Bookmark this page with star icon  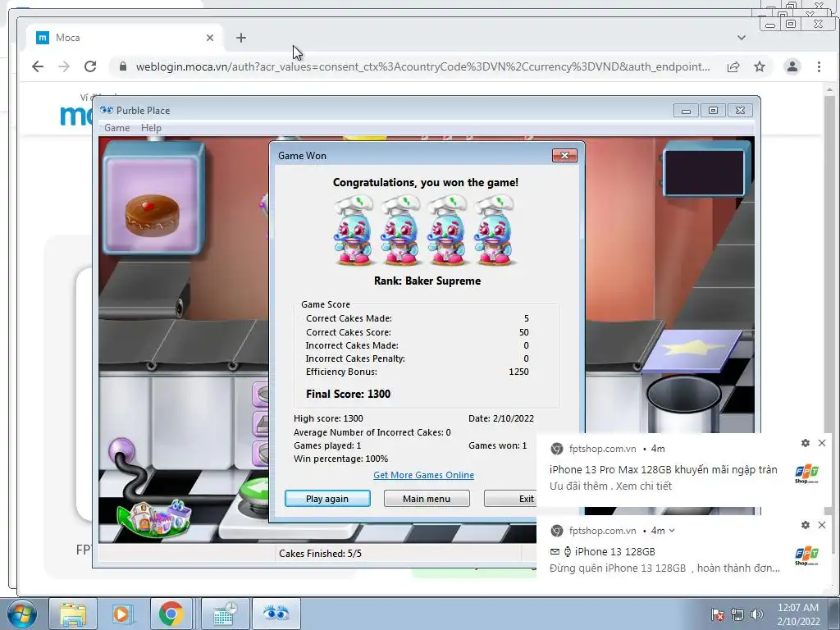click(x=760, y=66)
